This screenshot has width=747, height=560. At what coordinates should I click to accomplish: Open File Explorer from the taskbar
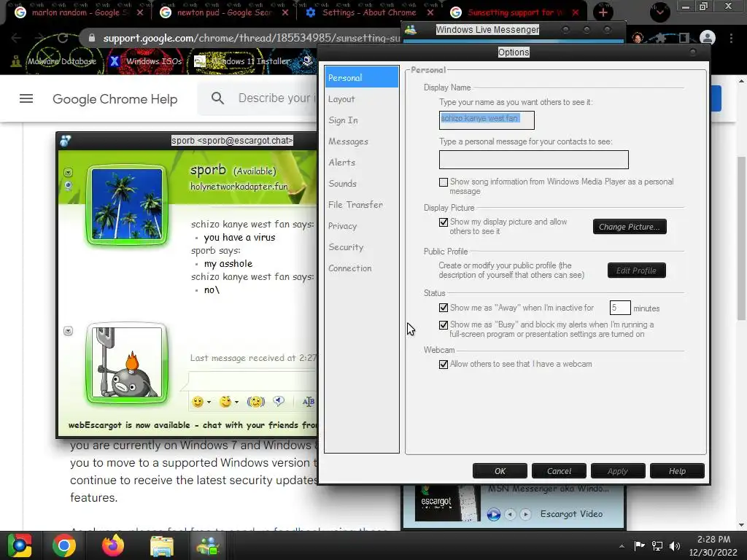(x=162, y=545)
